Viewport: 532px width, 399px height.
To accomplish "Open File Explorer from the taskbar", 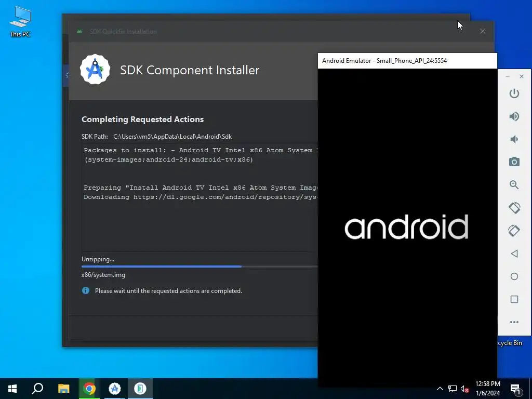I will [x=63, y=389].
